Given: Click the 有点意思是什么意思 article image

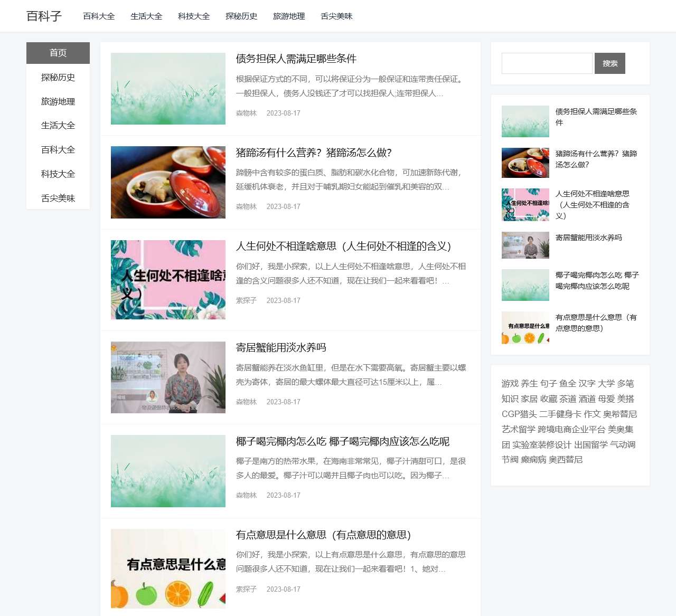Looking at the screenshot, I should 167,568.
